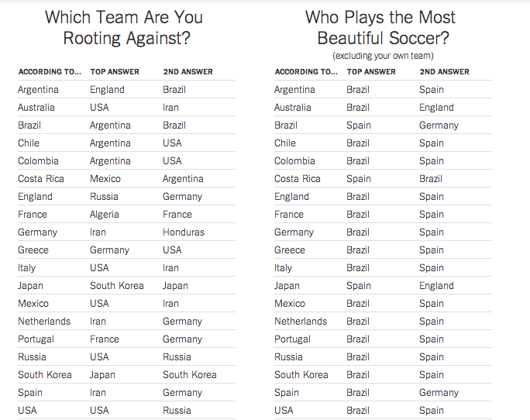
Task: Click 'Top Answer' header in the Rooting Against table
Action: click(x=115, y=72)
